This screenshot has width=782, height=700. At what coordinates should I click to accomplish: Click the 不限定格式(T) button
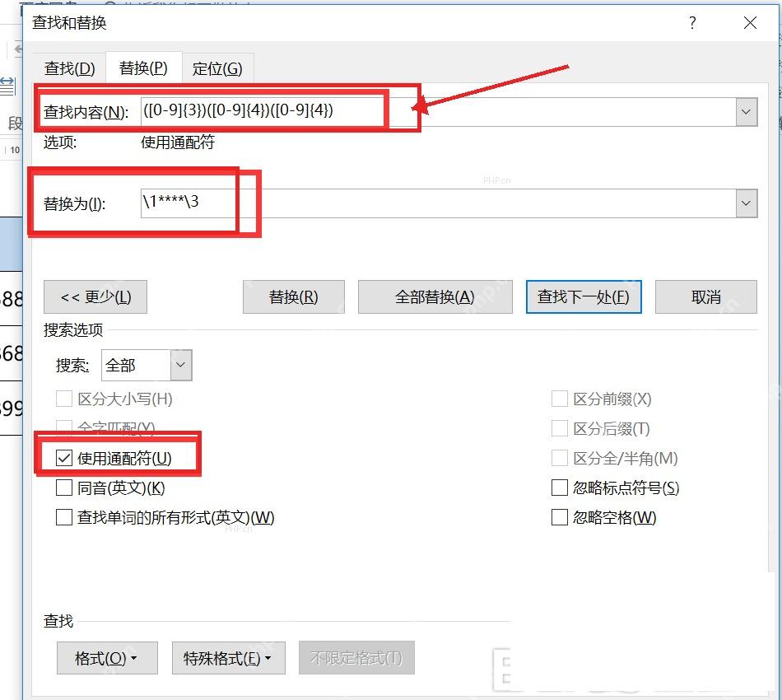(356, 658)
